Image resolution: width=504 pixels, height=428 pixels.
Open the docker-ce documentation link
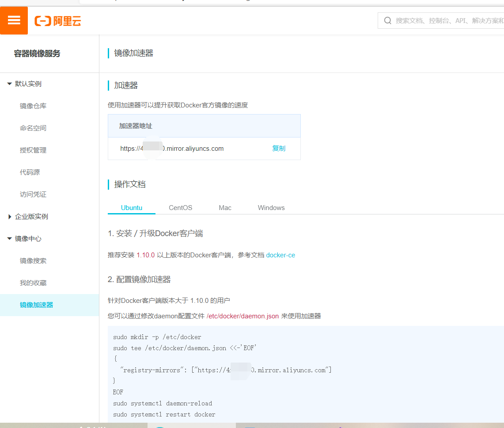coord(280,255)
